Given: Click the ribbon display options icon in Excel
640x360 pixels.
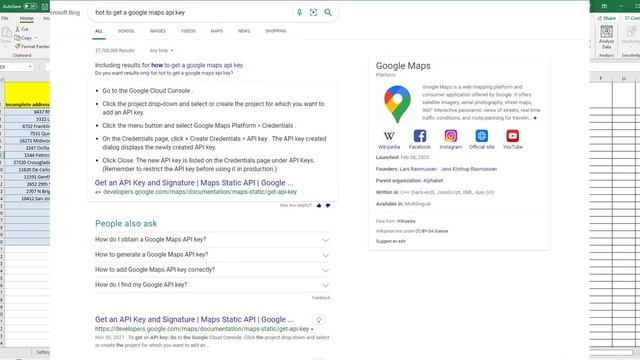Looking at the screenshot, I should (604, 6).
